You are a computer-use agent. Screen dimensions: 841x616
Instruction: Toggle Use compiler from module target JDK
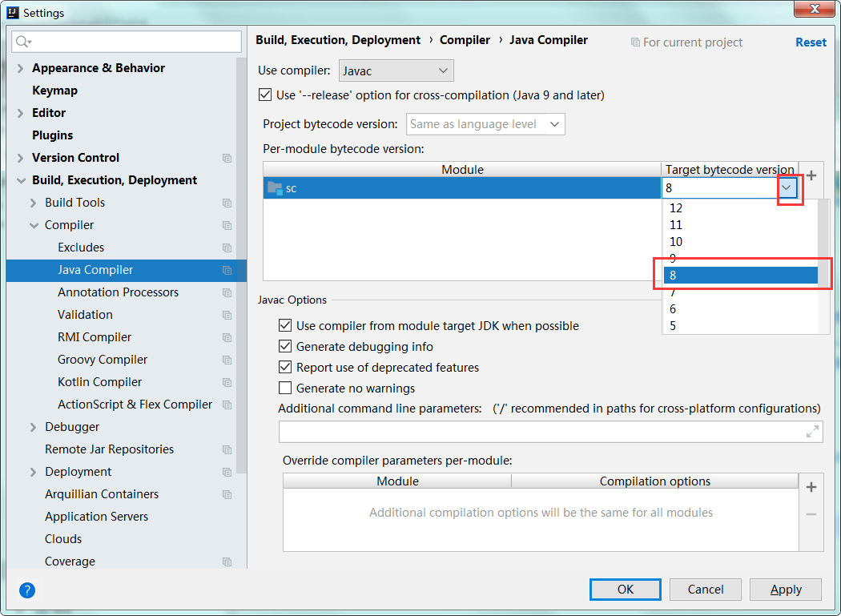click(285, 326)
